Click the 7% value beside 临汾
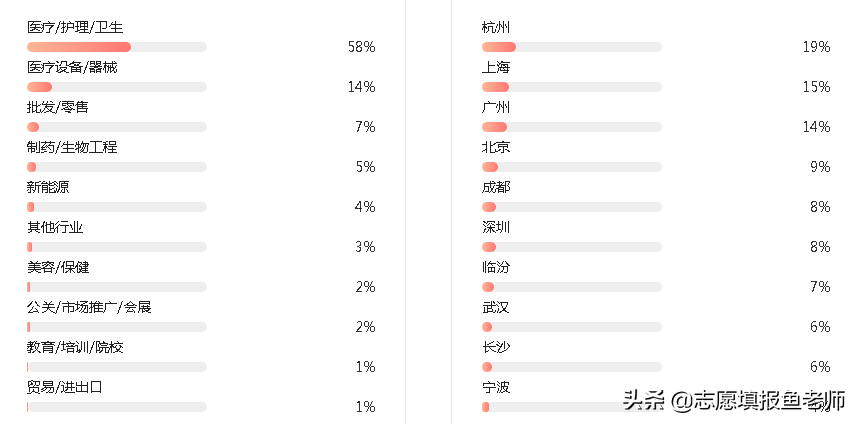 [820, 287]
